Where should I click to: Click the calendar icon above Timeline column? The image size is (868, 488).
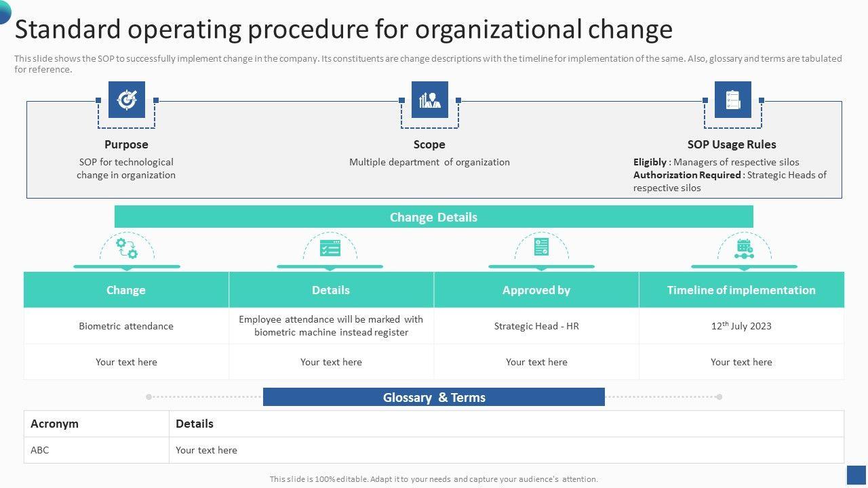744,249
